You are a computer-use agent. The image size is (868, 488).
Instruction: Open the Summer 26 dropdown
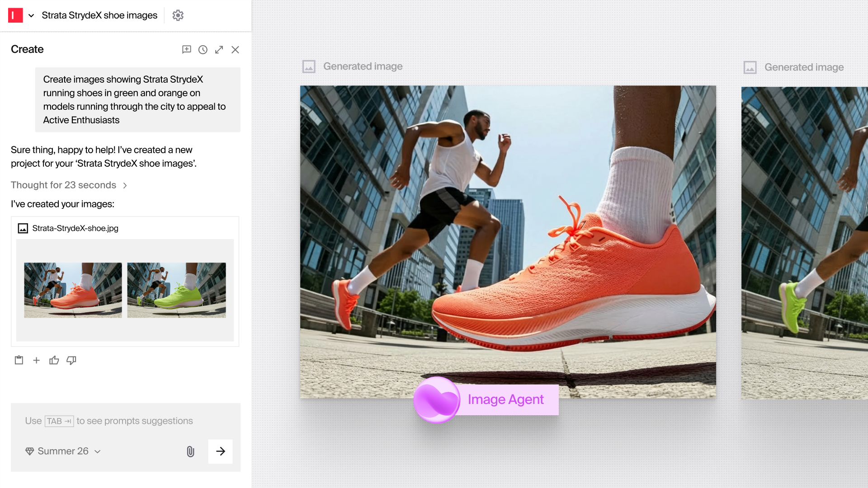click(x=63, y=451)
